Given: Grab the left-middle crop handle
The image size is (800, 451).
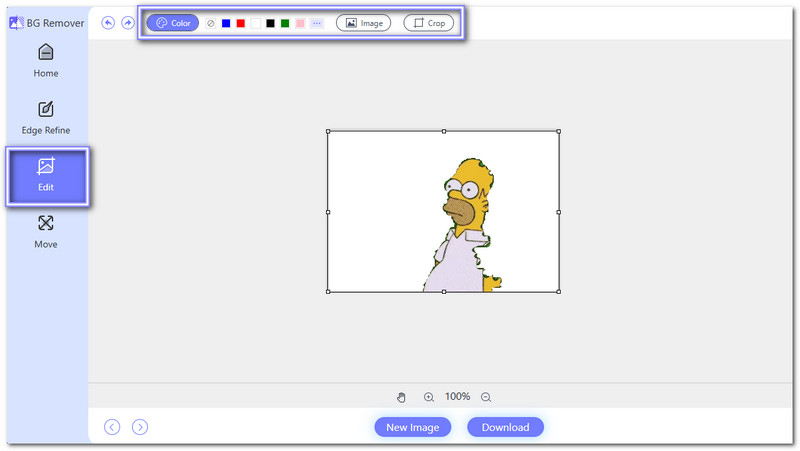Looking at the screenshot, I should [328, 212].
